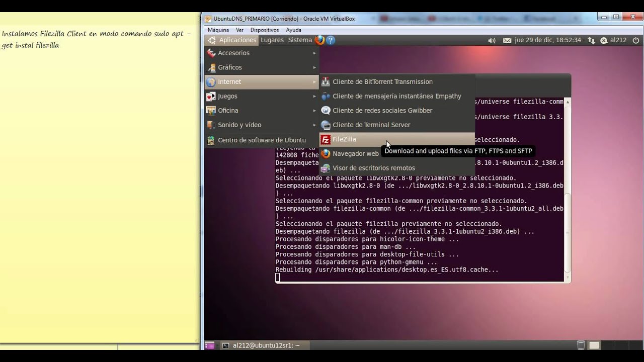
Task: Launch Firefox from the top panel
Action: 319,40
